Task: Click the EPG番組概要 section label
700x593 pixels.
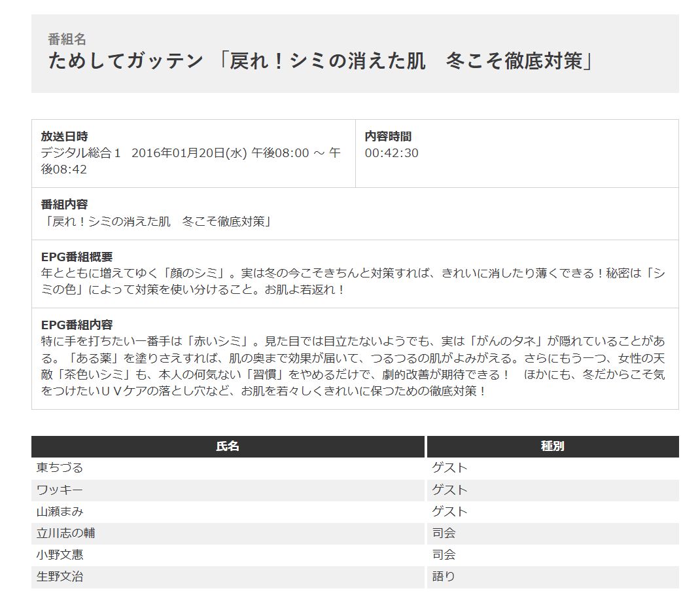Action: pos(77,257)
